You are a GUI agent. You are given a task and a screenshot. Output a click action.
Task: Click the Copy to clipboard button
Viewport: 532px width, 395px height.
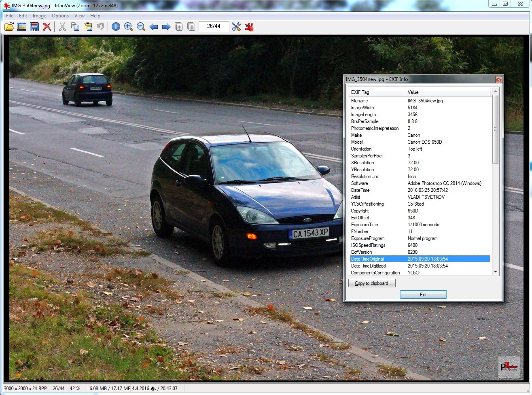click(x=371, y=283)
